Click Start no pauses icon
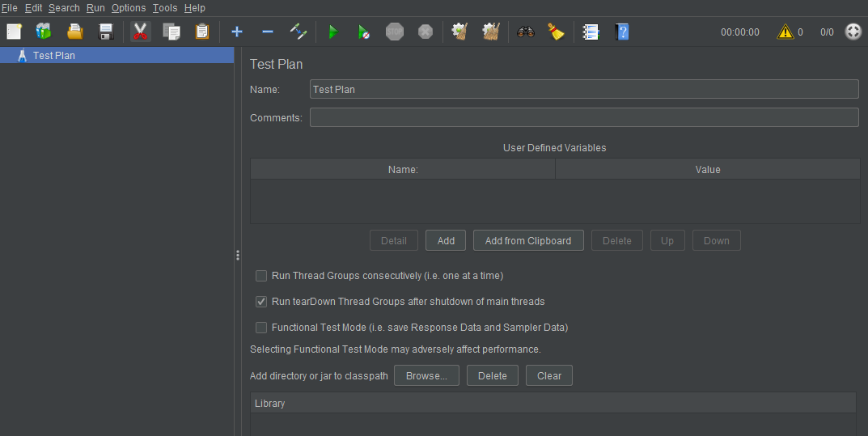Viewport: 868px width, 436px height. coord(364,32)
